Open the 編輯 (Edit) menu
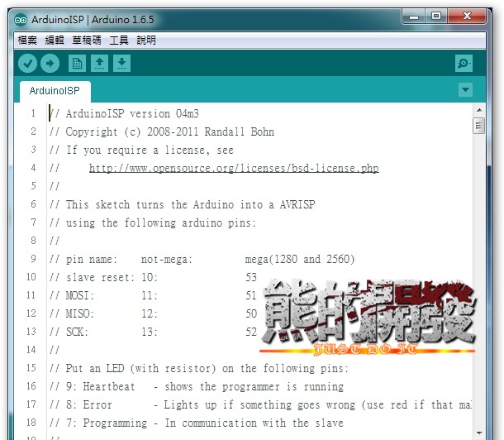This screenshot has height=440, width=504. (x=55, y=41)
